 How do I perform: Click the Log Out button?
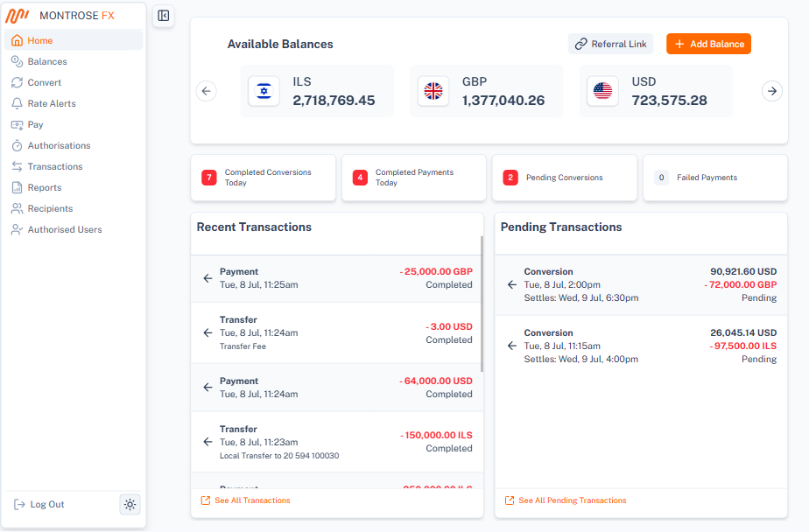[x=40, y=504]
